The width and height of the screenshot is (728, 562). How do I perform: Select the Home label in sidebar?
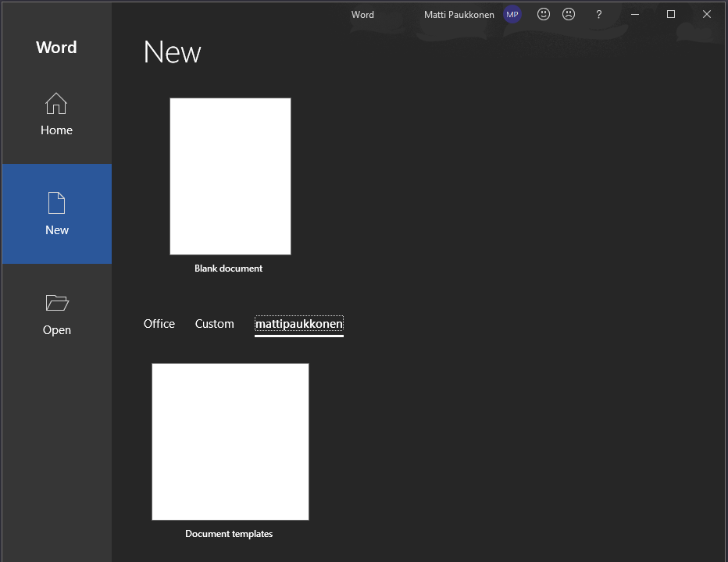[x=56, y=130]
